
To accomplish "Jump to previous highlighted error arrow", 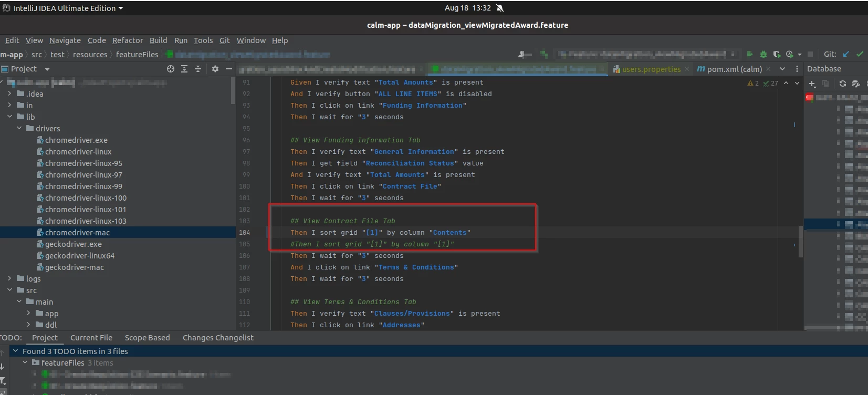I will [x=786, y=83].
